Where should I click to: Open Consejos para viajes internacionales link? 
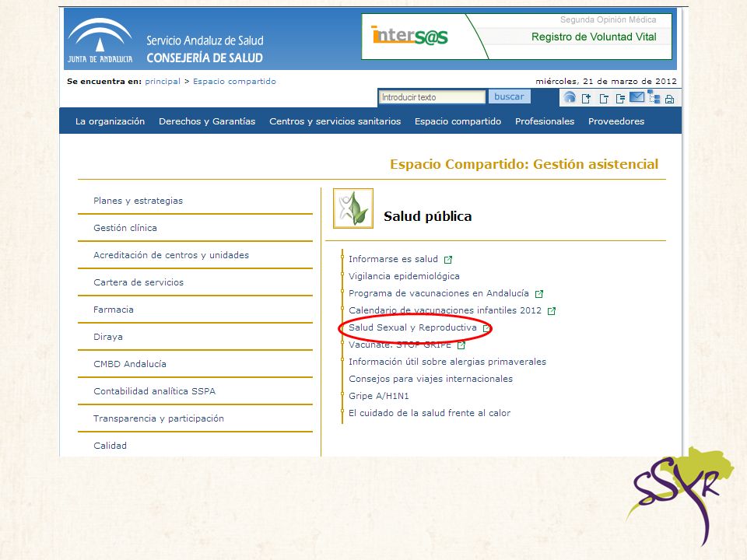point(430,379)
